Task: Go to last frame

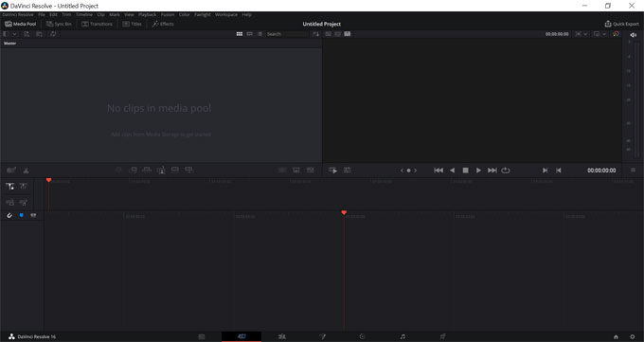Action: point(492,171)
